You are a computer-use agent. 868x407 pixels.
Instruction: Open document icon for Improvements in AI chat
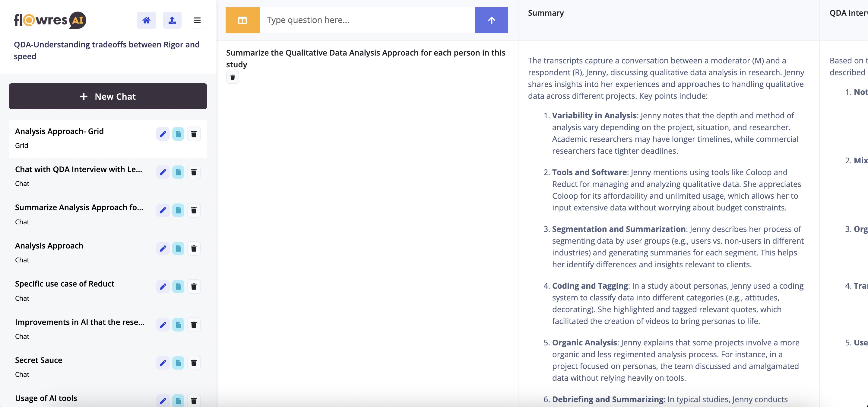178,325
